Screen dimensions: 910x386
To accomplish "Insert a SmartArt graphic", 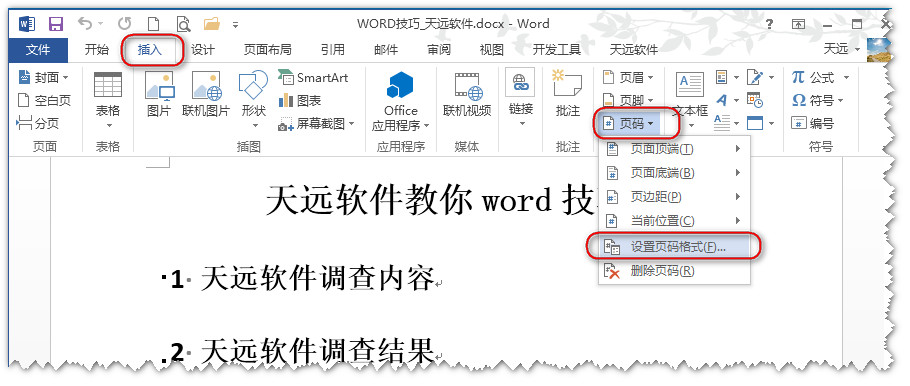I will [313, 77].
